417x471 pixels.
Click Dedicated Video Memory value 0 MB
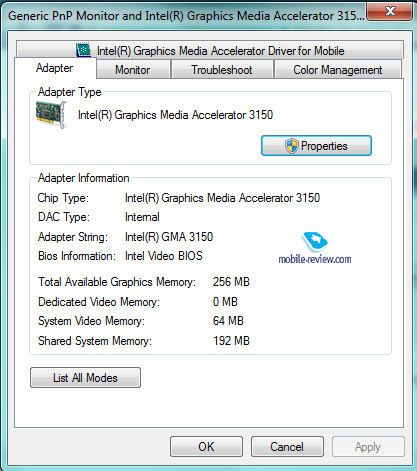pyautogui.click(x=225, y=302)
